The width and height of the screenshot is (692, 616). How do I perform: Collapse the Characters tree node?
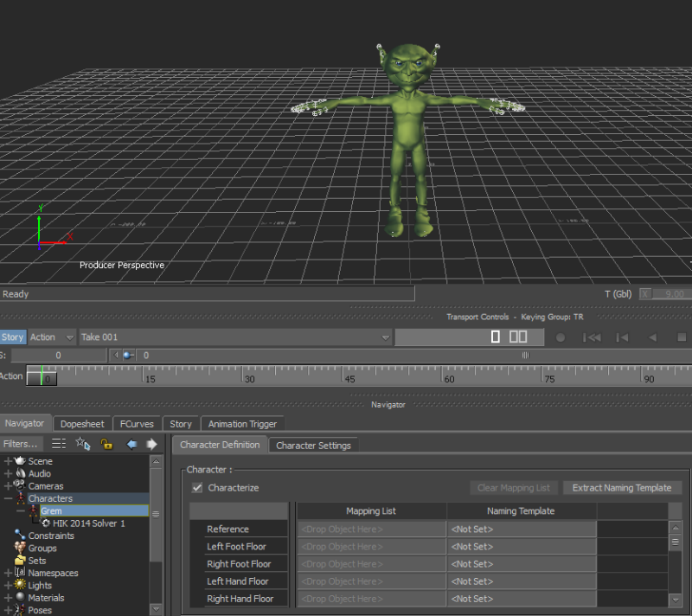9,499
